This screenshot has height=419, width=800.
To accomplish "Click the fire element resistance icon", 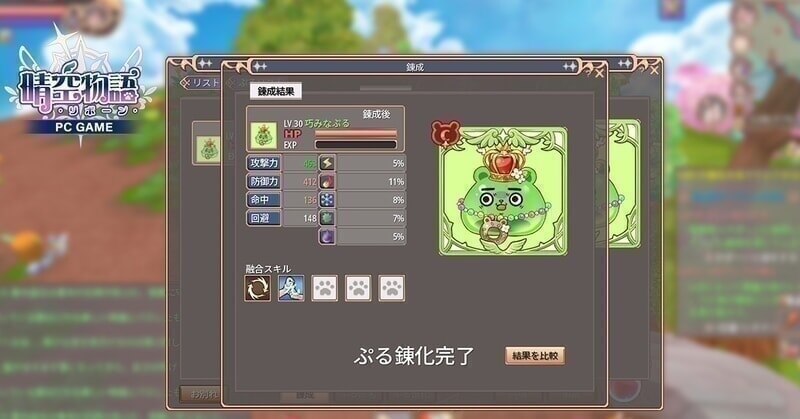I will [327, 181].
